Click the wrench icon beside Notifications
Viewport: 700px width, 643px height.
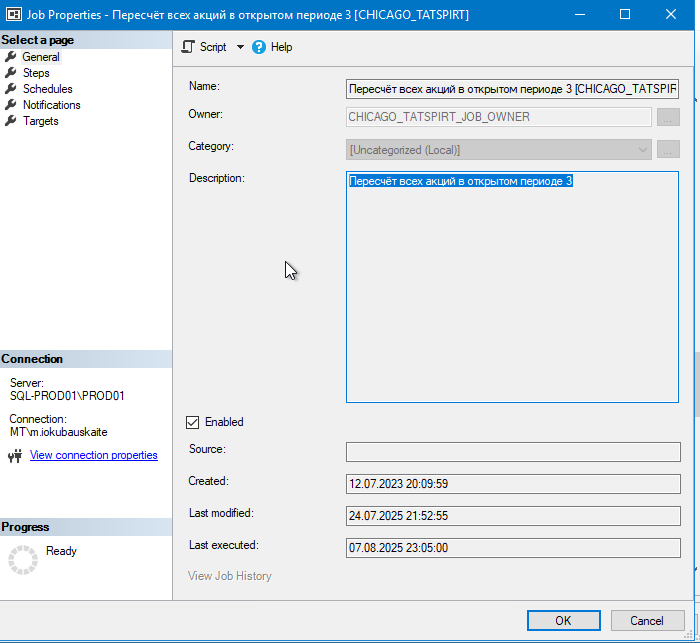point(11,105)
